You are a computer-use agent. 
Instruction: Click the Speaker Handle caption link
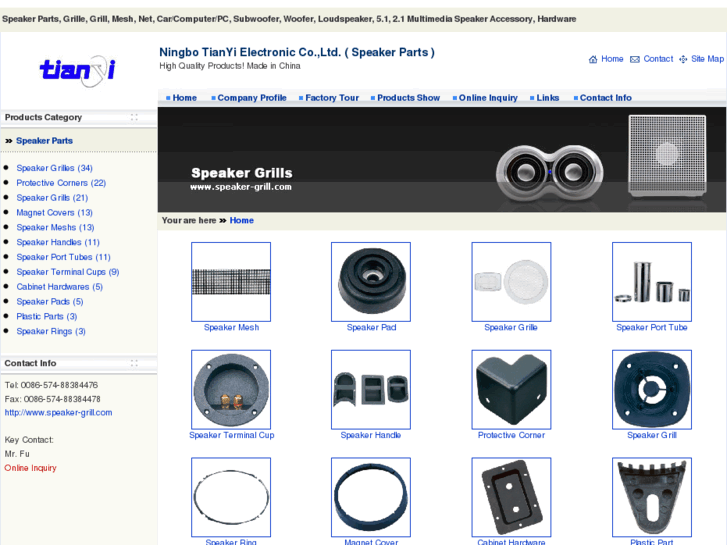click(371, 435)
